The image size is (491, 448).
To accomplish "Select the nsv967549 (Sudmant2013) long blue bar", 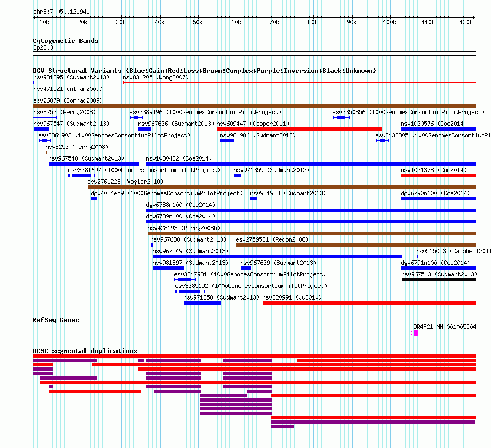I will 277,257.
